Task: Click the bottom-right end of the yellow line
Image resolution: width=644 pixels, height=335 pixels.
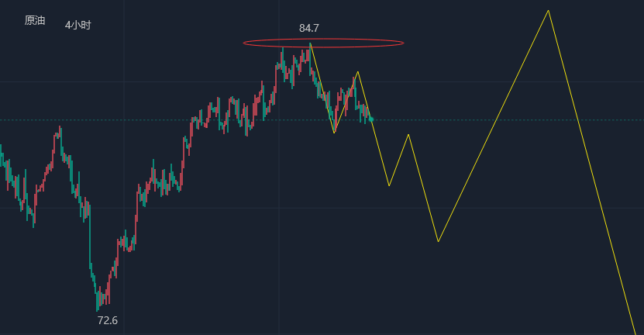Action: pyautogui.click(x=635, y=332)
